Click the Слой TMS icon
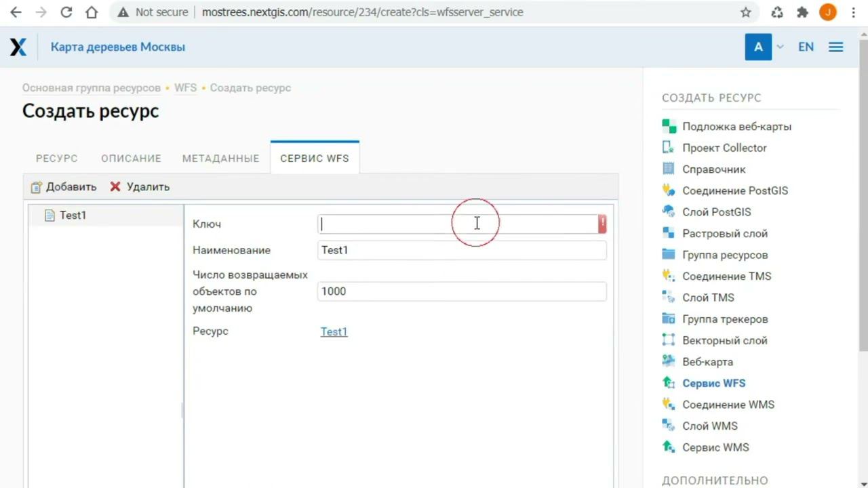 coord(669,298)
